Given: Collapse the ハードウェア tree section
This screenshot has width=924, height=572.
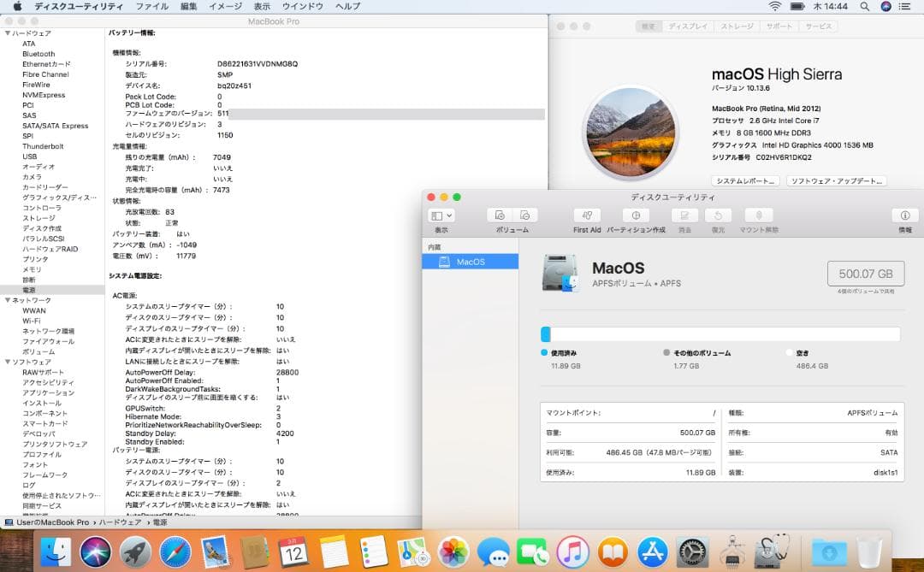Looking at the screenshot, I should click(8, 33).
